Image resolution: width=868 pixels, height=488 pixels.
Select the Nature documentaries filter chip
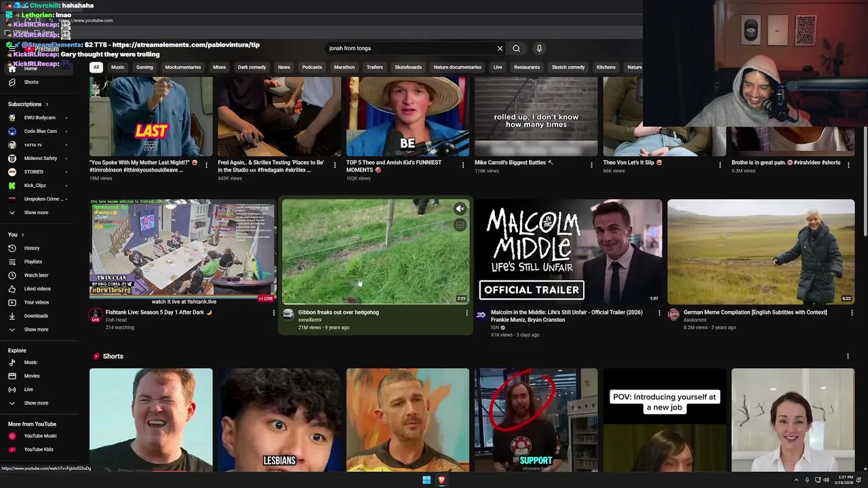pos(457,67)
